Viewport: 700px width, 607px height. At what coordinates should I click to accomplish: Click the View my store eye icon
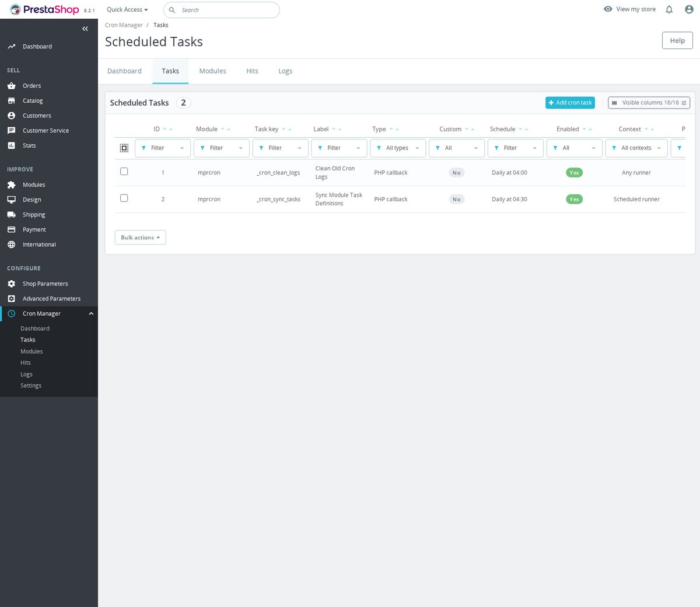click(x=608, y=9)
